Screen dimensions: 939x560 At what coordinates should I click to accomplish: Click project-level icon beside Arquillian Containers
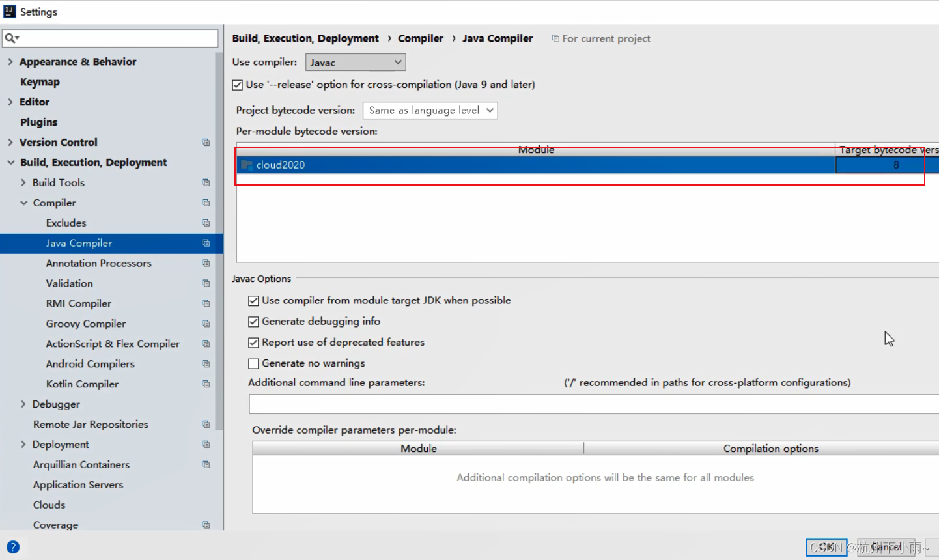(x=206, y=464)
